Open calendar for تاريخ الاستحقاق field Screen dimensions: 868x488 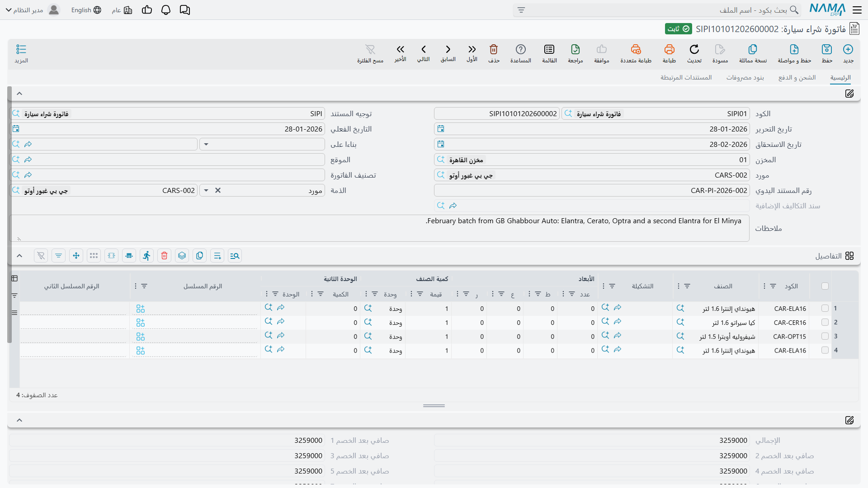pos(441,144)
